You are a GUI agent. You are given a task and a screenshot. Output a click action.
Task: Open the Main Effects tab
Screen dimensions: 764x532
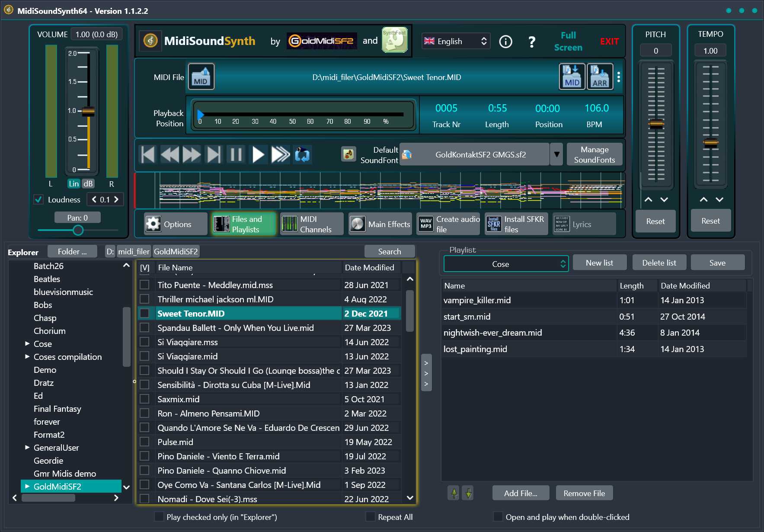[x=380, y=224]
